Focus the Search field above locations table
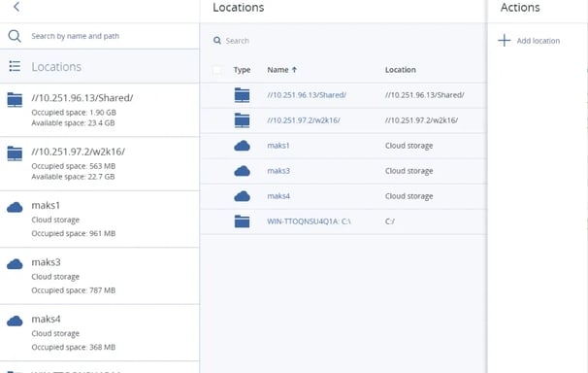 pyautogui.click(x=343, y=41)
